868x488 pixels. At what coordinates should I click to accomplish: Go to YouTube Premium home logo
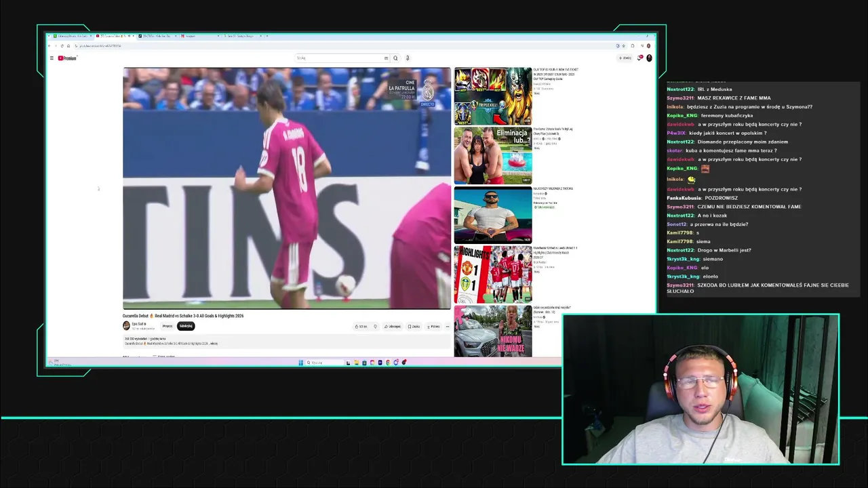67,58
